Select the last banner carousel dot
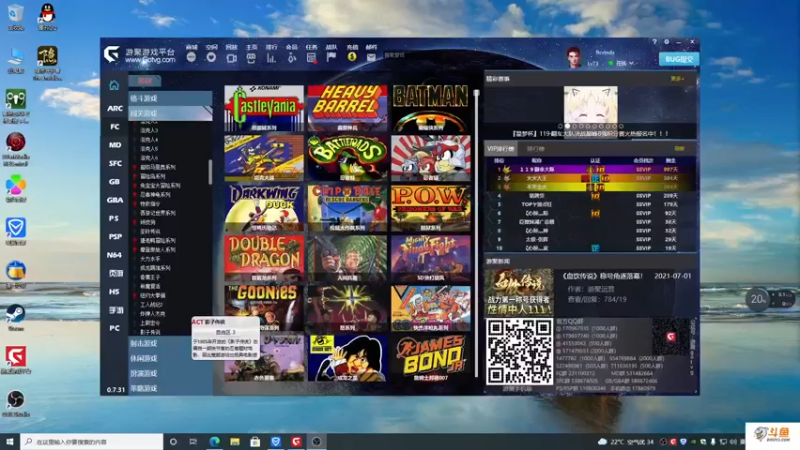800x450 pixels. pyautogui.click(x=621, y=126)
